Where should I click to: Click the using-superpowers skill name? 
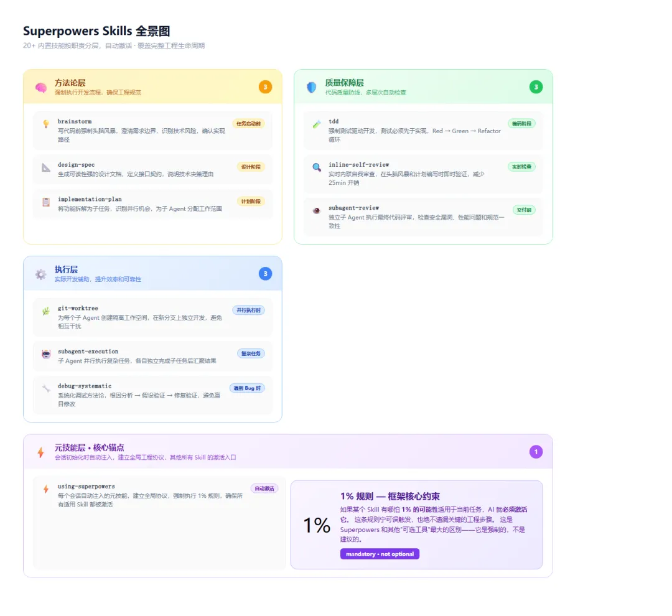pyautogui.click(x=86, y=487)
